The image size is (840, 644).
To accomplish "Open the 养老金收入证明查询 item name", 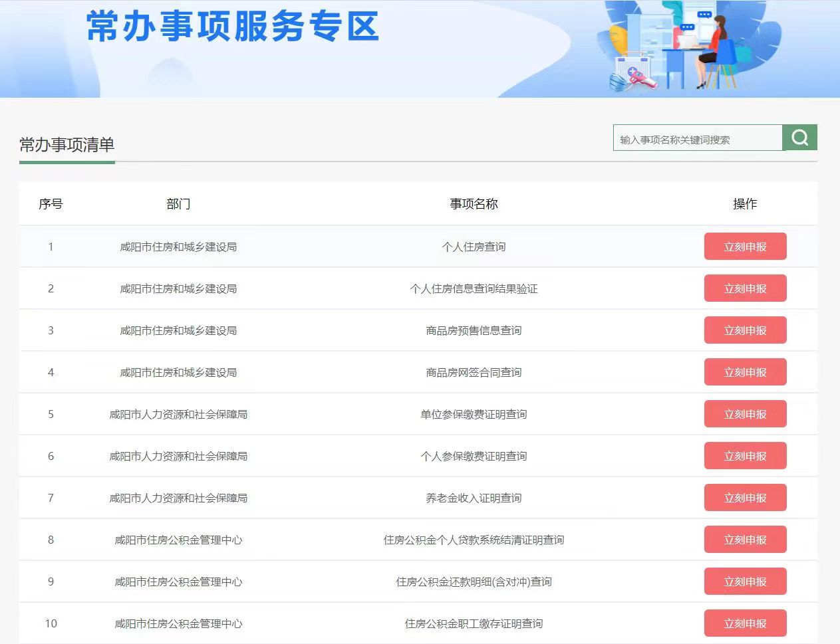I will click(474, 498).
